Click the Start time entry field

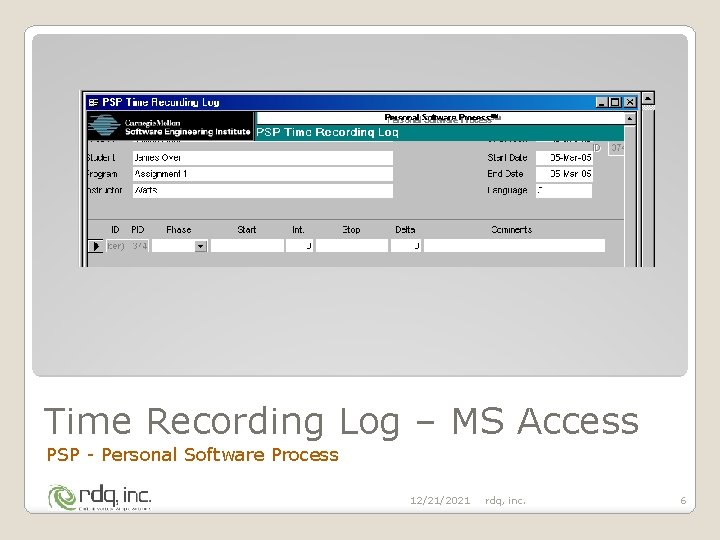pos(248,246)
